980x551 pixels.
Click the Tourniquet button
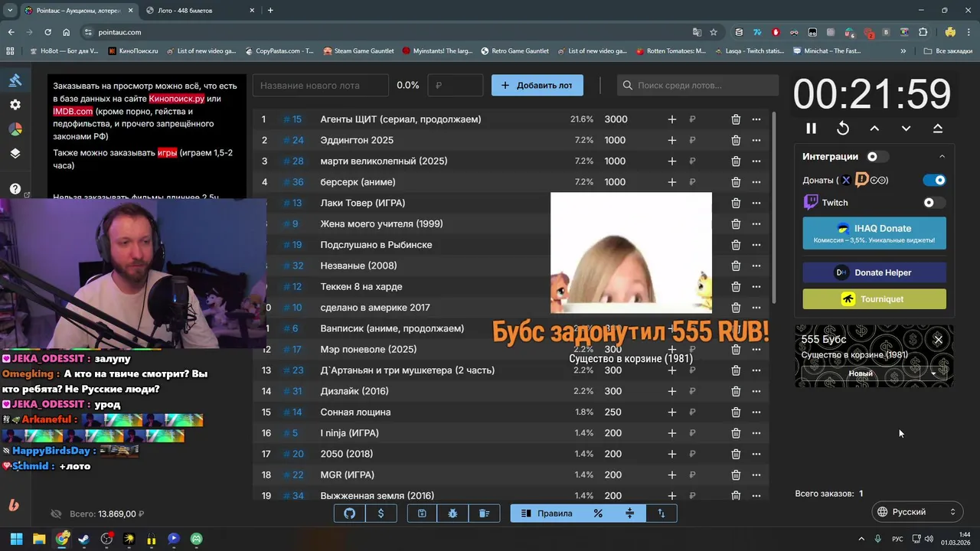click(x=874, y=299)
